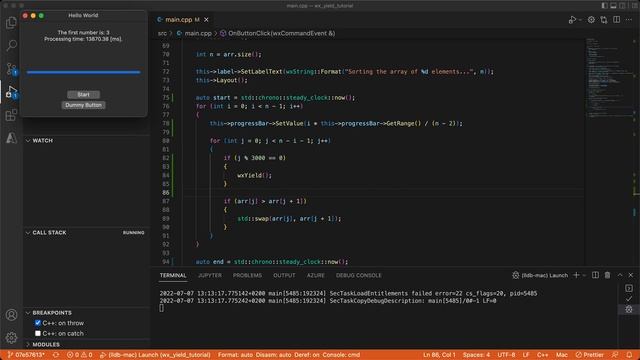This screenshot has height=360, width=640.
Task: Open the Search view in activity bar
Action: 11,45
